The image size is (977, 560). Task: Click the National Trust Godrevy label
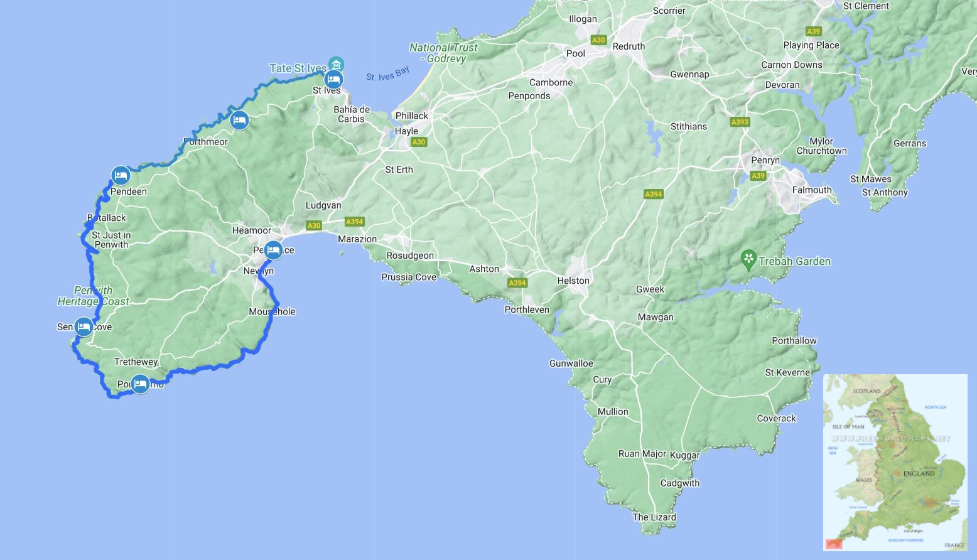[x=444, y=53]
